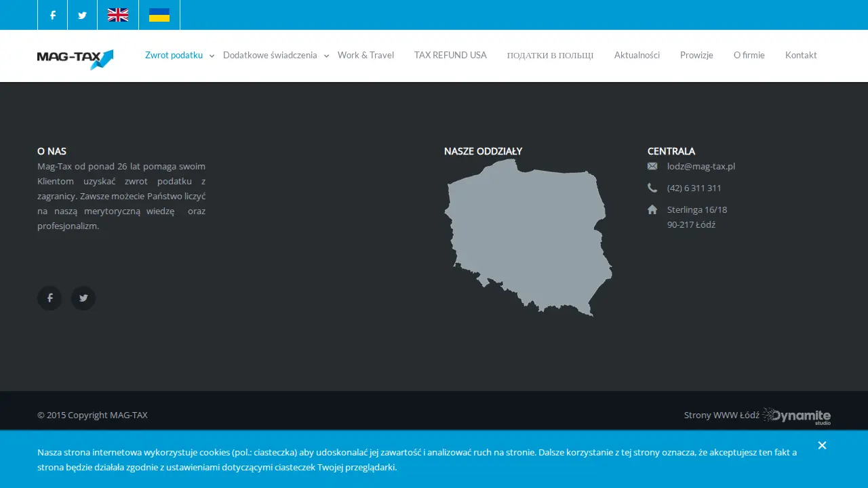Open the Dynamite Studio logo link
868x488 pixels.
[796, 415]
